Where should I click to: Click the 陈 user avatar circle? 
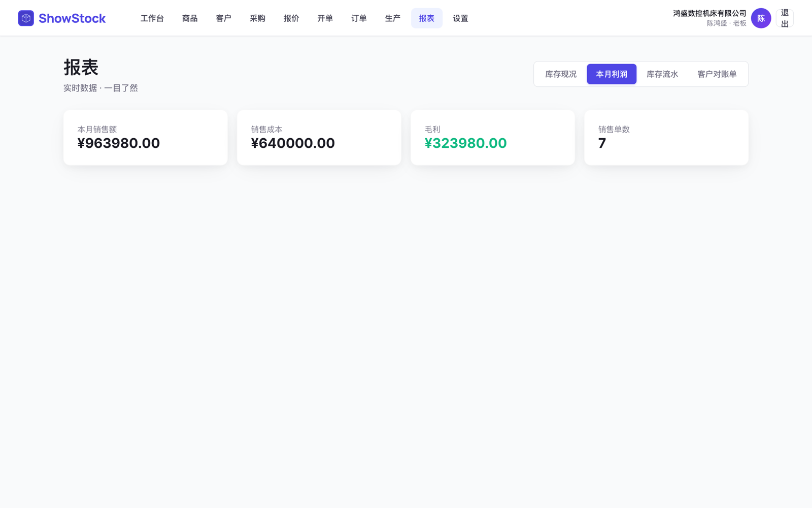coord(761,18)
